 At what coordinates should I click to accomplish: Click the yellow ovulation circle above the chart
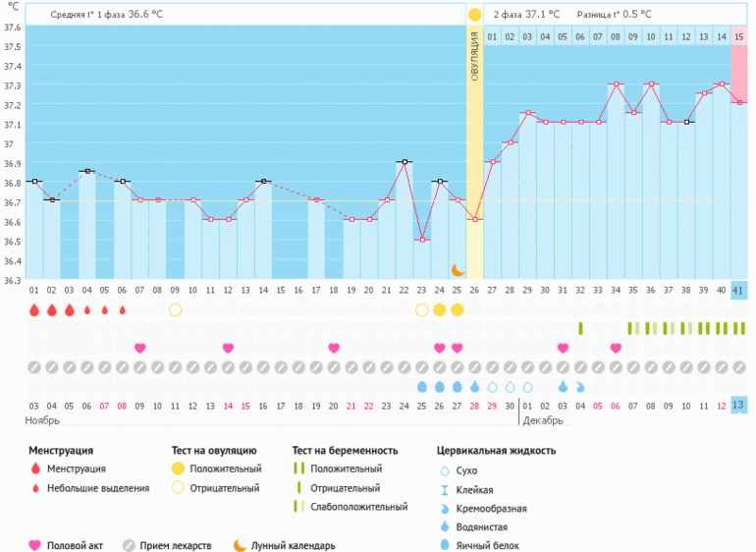(x=475, y=16)
